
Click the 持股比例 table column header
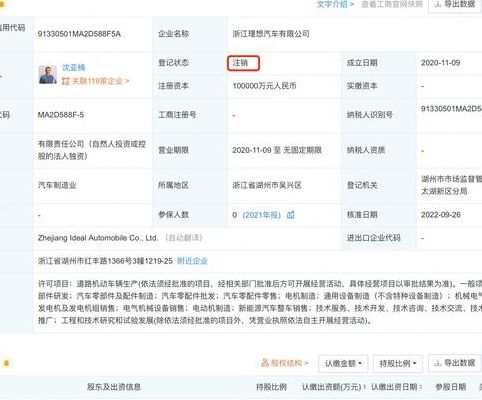(271, 387)
